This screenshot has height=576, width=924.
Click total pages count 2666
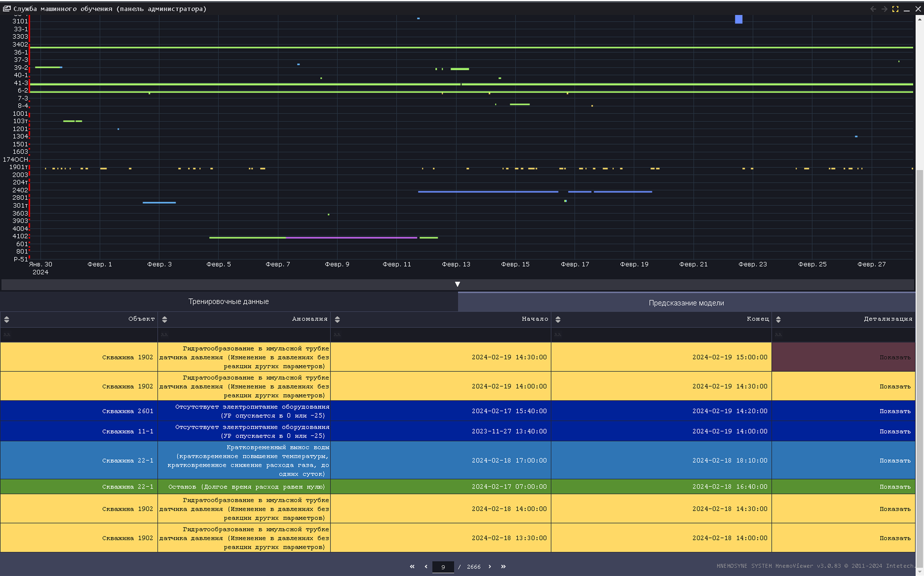tap(474, 567)
